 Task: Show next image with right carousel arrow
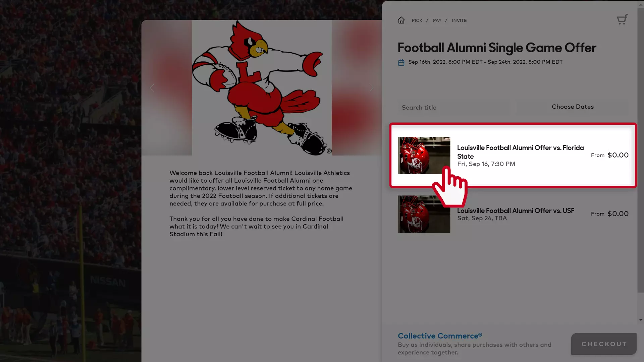[x=372, y=88]
